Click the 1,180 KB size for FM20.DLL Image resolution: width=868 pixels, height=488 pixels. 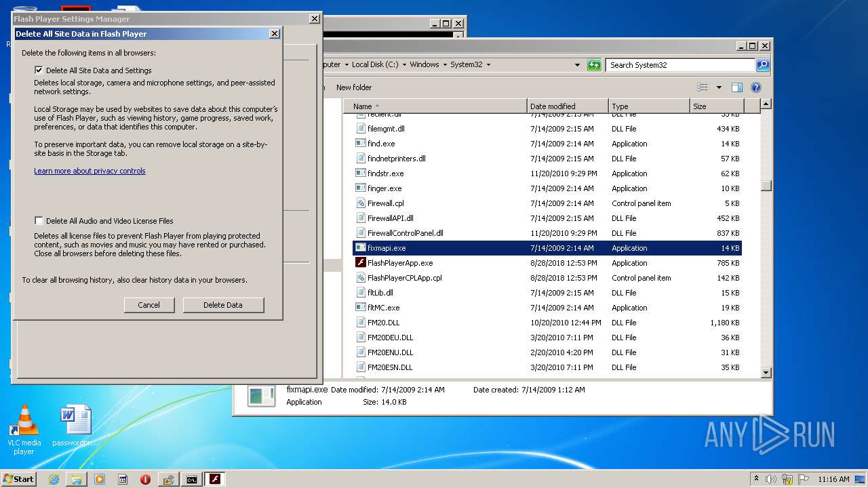724,323
